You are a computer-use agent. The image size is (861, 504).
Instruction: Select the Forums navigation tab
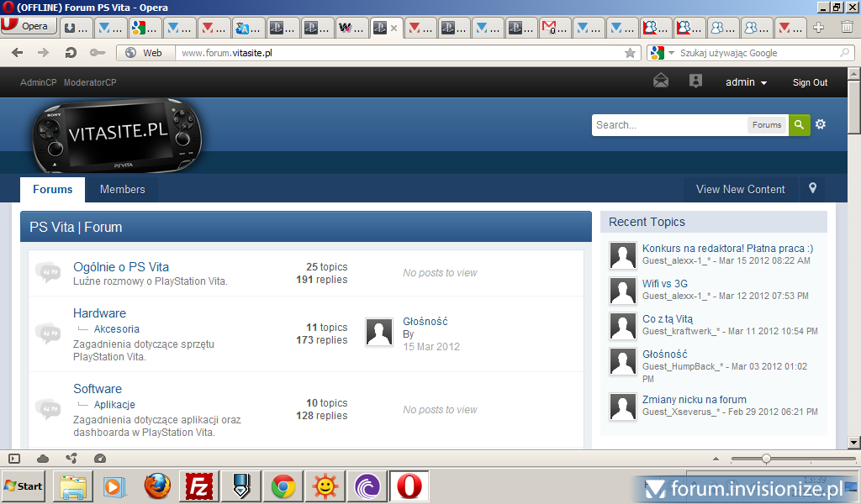[52, 189]
